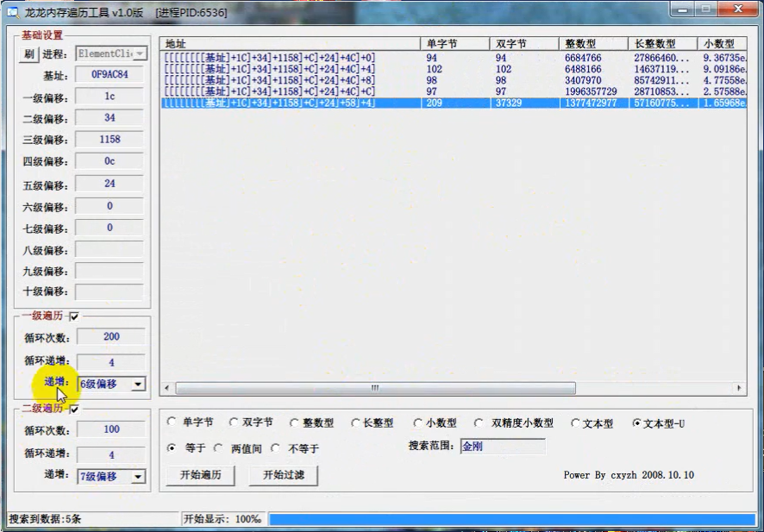Click the 搜索到数据:5条 status text
Viewport: 764px width, 532px height.
click(x=45, y=519)
